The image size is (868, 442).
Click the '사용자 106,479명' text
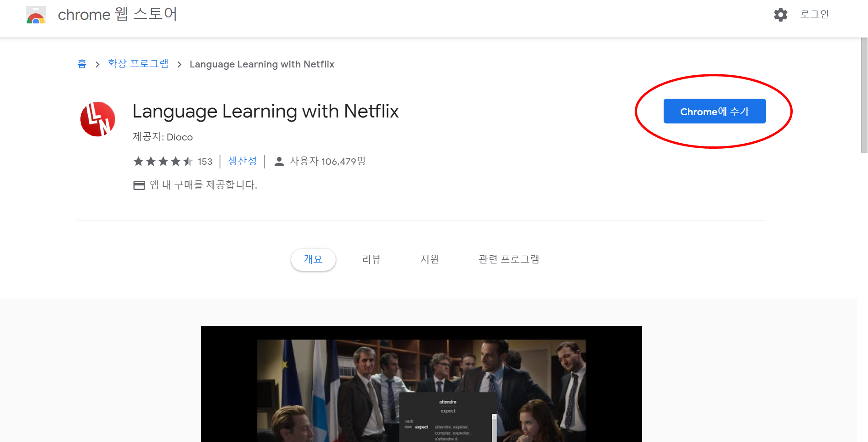328,161
